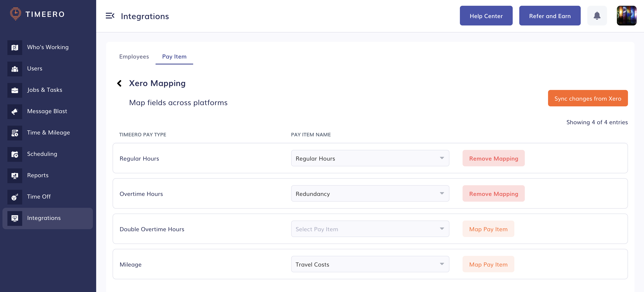644x292 pixels.
Task: Select the Pay Item tab
Action: tap(174, 56)
